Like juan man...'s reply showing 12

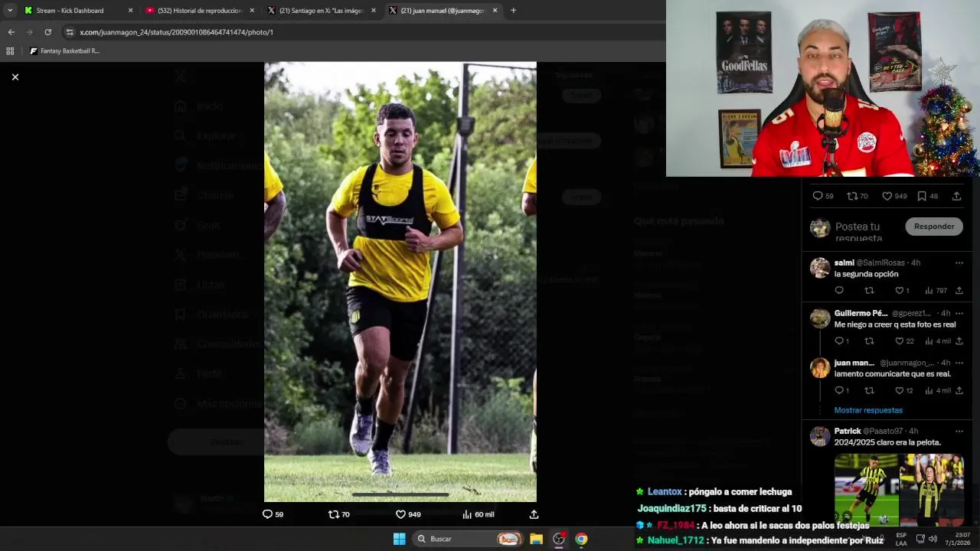[x=900, y=390]
